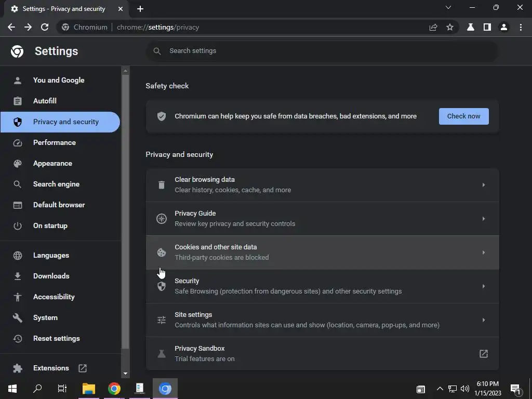Click the Chromium logo beside Settings title
This screenshot has width=532, height=399.
(x=17, y=51)
